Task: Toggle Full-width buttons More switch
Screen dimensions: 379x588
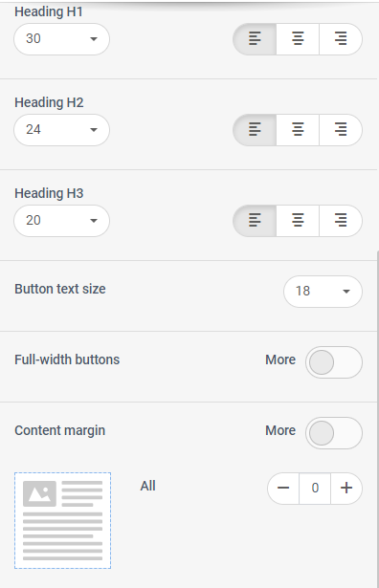Action: tap(334, 362)
